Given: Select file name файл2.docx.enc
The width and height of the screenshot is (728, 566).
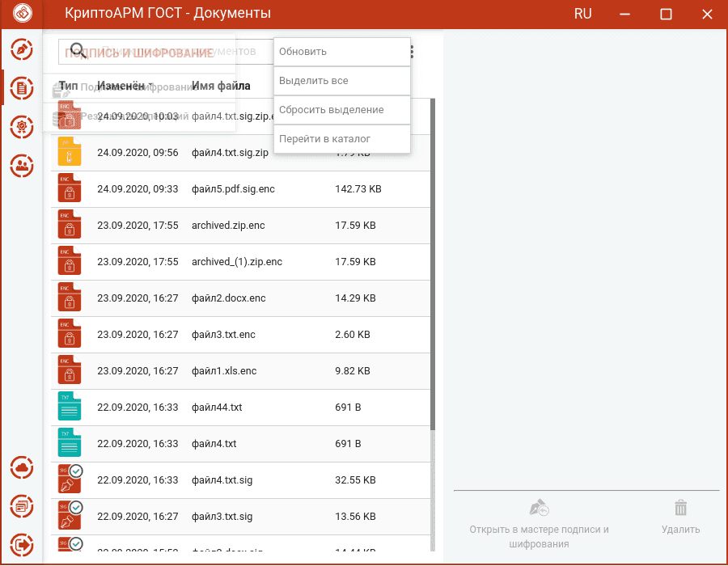Looking at the screenshot, I should click(228, 298).
